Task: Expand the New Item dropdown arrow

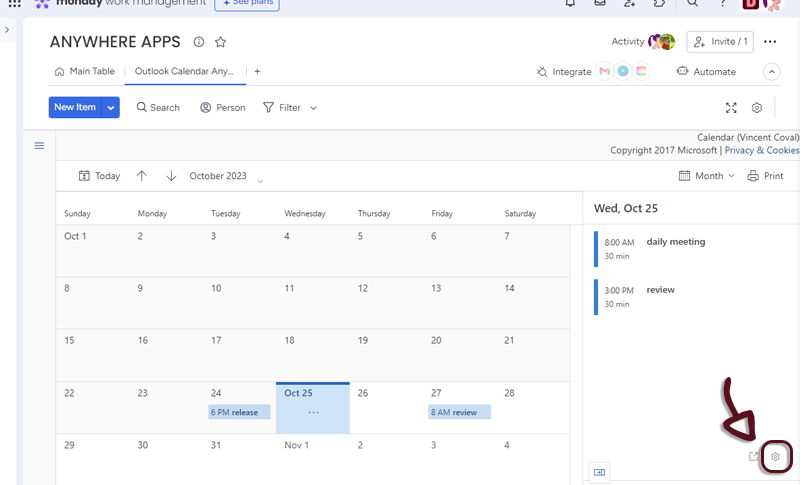Action: (x=110, y=108)
